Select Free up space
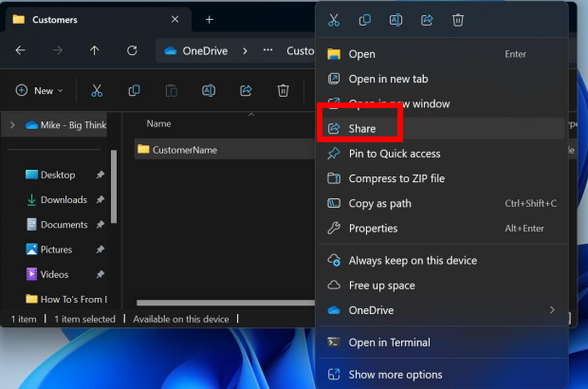This screenshot has width=588, height=389. [x=442, y=286]
